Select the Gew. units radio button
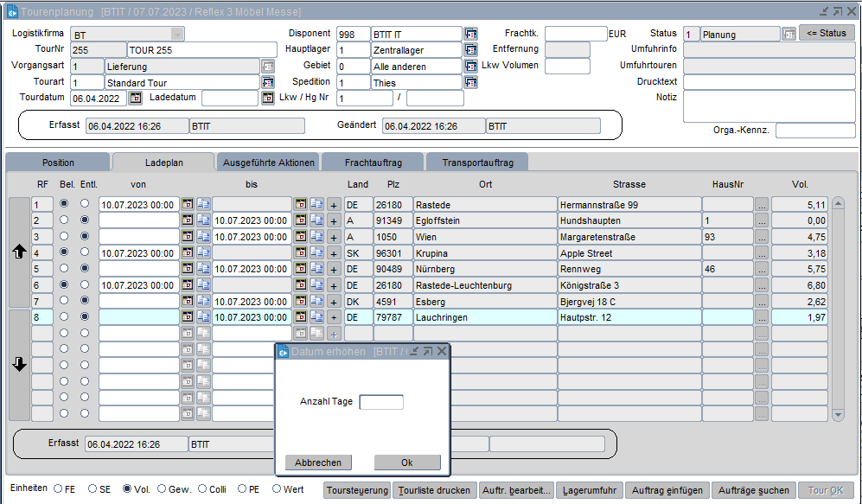The width and height of the screenshot is (862, 504). (x=159, y=489)
